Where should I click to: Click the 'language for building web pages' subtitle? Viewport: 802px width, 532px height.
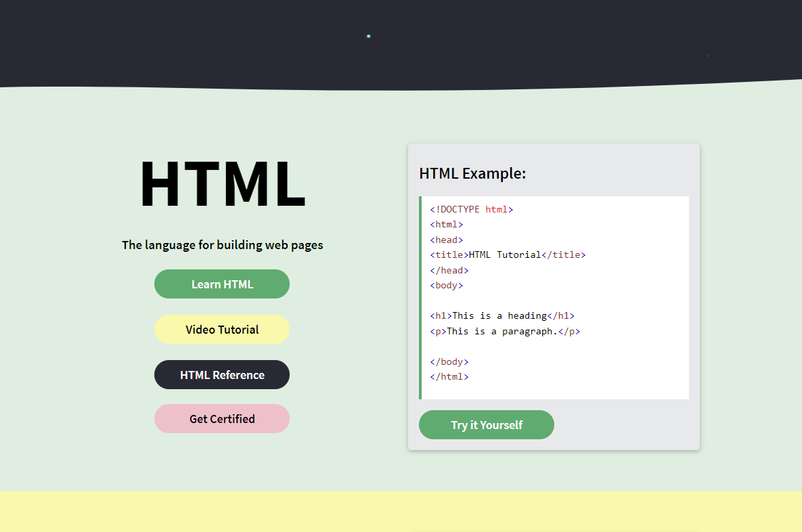pos(223,245)
